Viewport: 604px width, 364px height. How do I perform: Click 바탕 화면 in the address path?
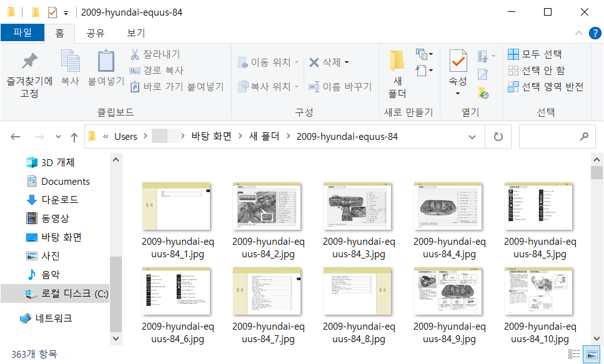[212, 136]
